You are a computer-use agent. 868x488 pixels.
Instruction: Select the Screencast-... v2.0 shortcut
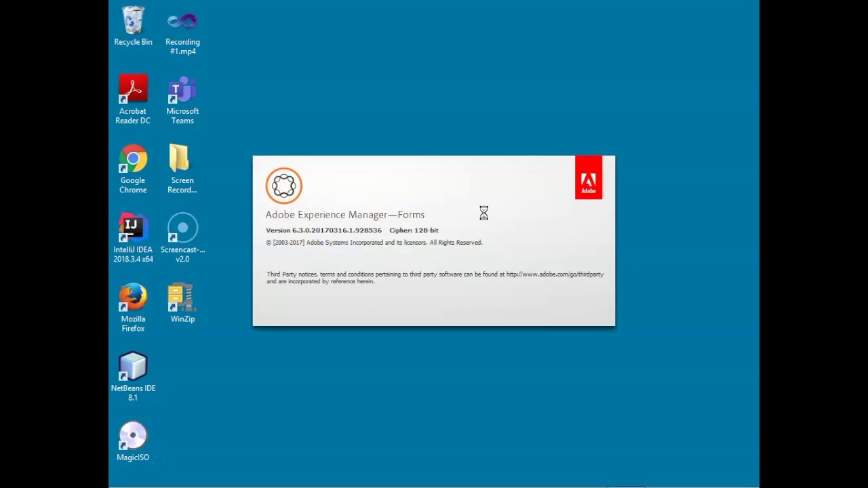[x=182, y=238]
